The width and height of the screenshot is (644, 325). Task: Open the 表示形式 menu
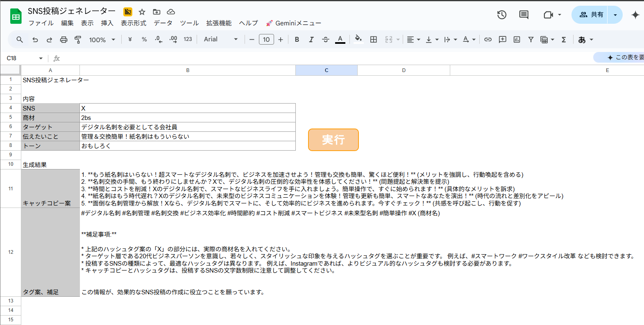(134, 23)
